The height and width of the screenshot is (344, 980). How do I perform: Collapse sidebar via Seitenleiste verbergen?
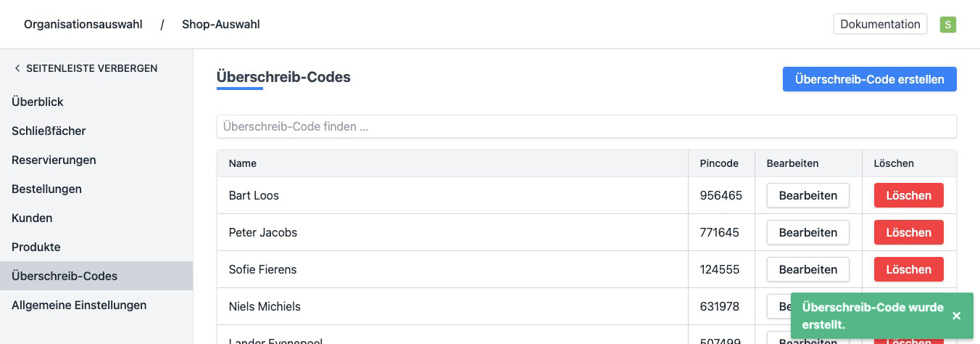tap(86, 68)
